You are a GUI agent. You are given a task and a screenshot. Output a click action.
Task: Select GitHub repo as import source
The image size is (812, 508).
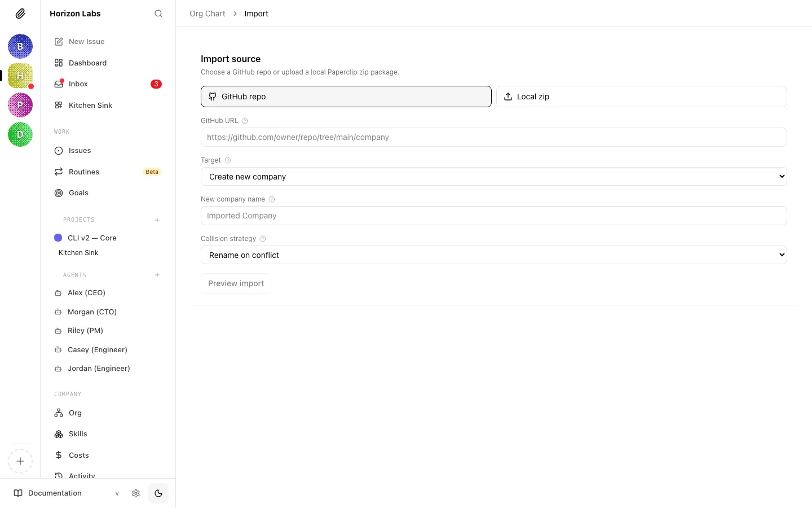[346, 97]
